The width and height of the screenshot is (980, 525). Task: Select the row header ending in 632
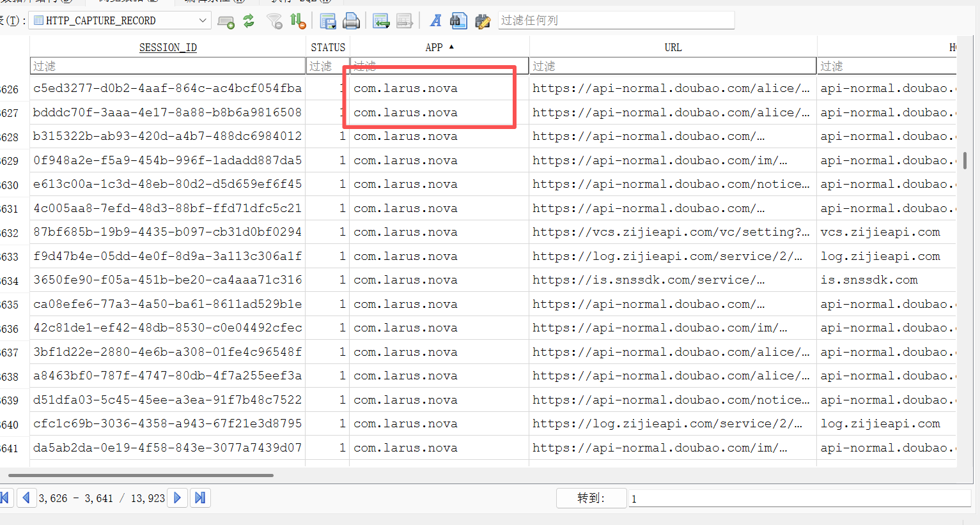14,233
